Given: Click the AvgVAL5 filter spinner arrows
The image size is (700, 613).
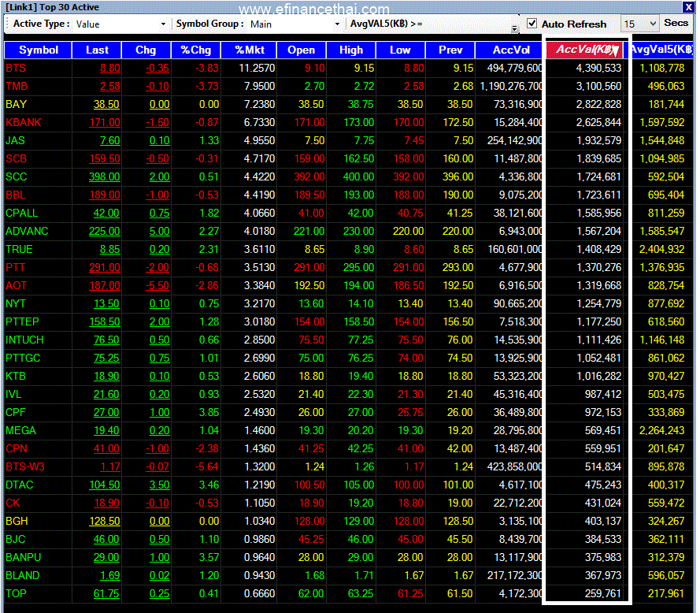Looking at the screenshot, I should coord(515,28).
